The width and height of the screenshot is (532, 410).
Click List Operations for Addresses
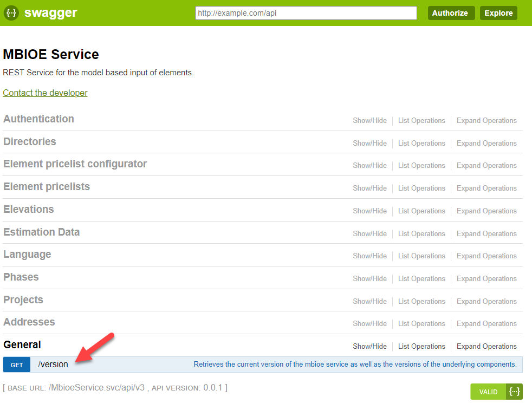click(x=421, y=323)
